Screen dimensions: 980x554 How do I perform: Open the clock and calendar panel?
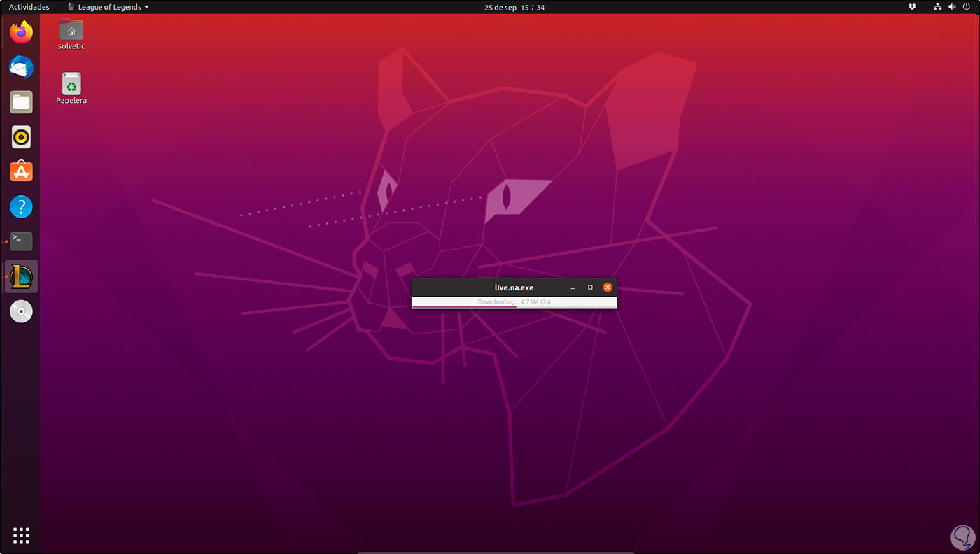[x=514, y=7]
